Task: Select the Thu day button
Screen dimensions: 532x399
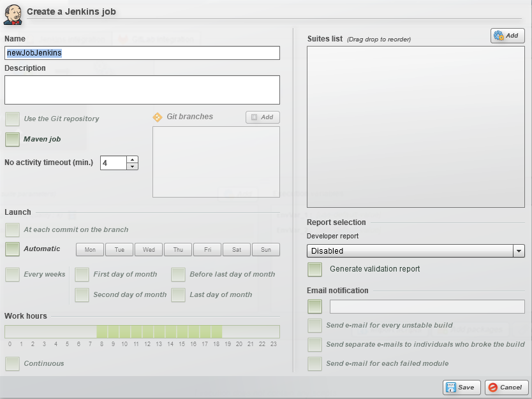Action: point(178,249)
